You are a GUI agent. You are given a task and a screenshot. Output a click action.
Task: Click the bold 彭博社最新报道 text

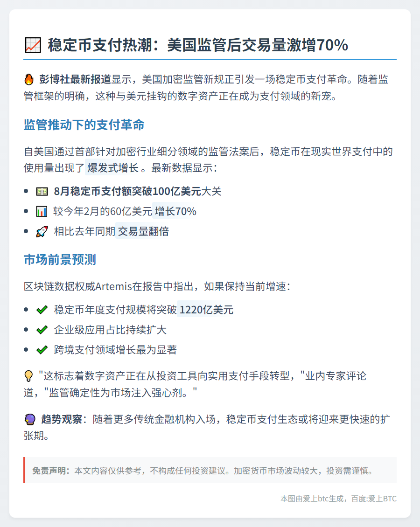(75, 79)
